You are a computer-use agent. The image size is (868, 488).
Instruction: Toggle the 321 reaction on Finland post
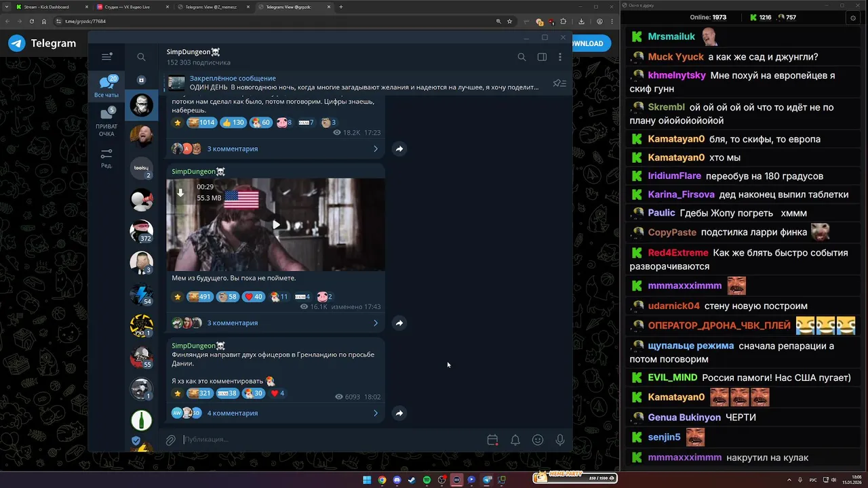tap(200, 393)
